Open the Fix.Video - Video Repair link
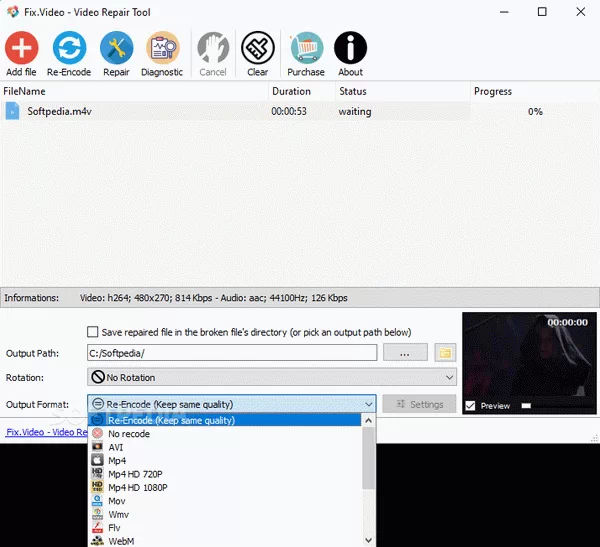The image size is (600, 547). coord(47,432)
